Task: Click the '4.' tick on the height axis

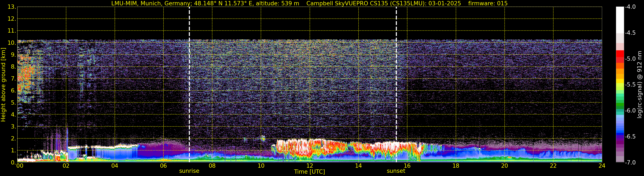Action: (13, 115)
